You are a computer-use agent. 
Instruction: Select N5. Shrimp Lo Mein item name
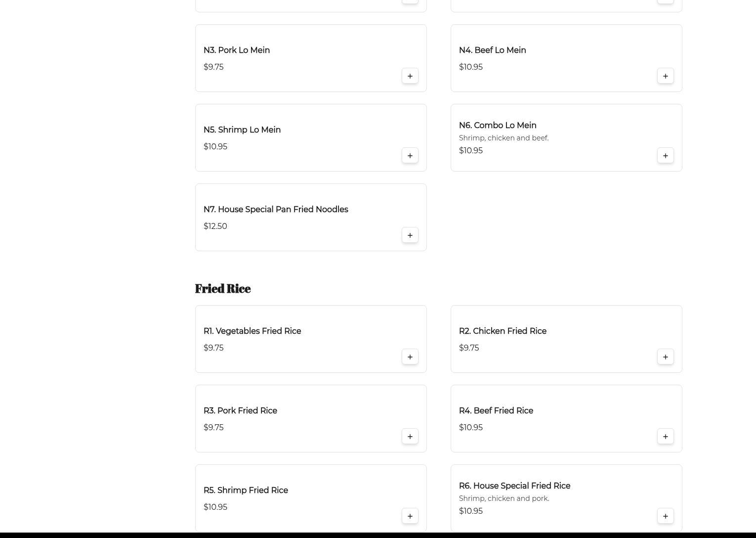(x=242, y=130)
